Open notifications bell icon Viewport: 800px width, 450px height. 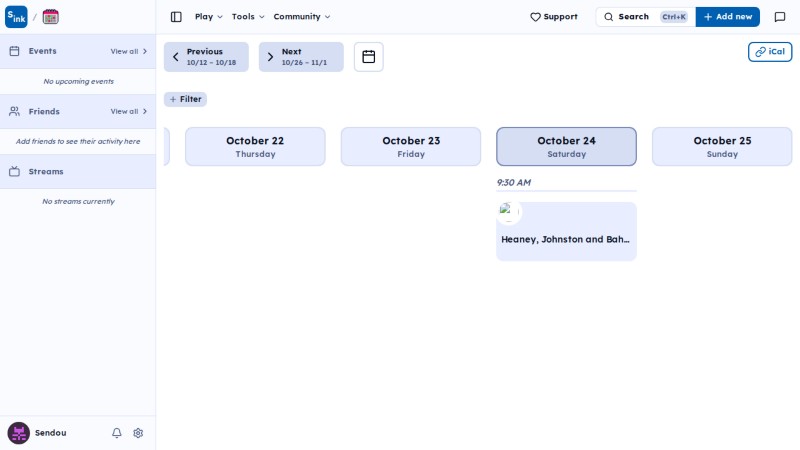pyautogui.click(x=117, y=433)
